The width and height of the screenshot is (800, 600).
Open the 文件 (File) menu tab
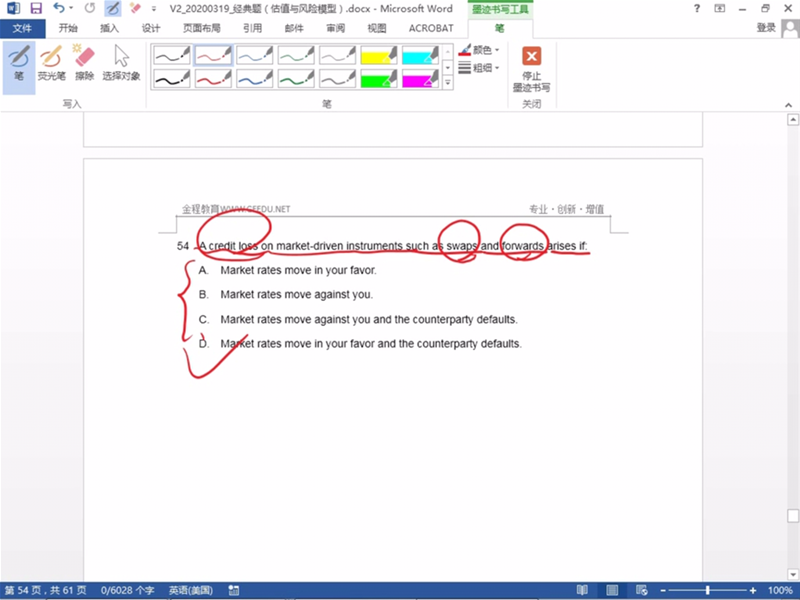(x=22, y=28)
